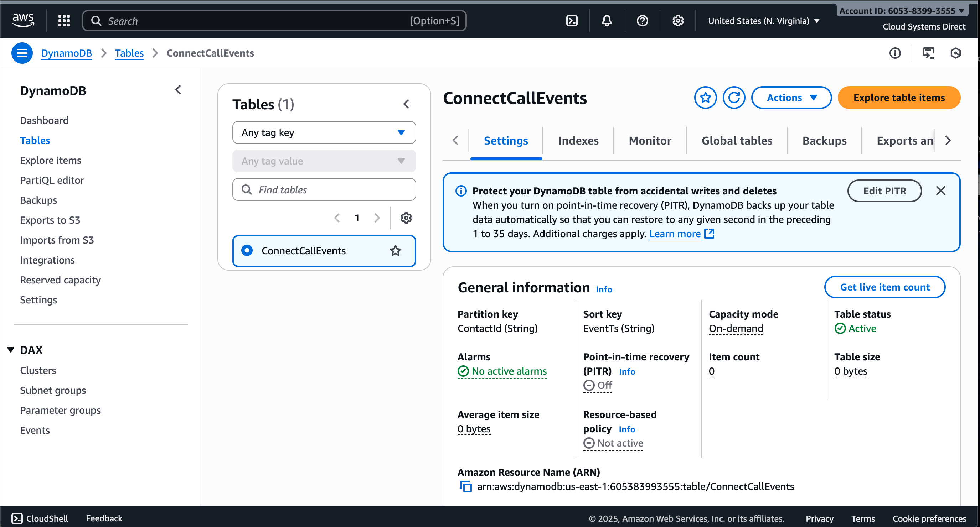980x527 pixels.
Task: Toggle star on ConnectCallEvents list row
Action: pyautogui.click(x=395, y=251)
